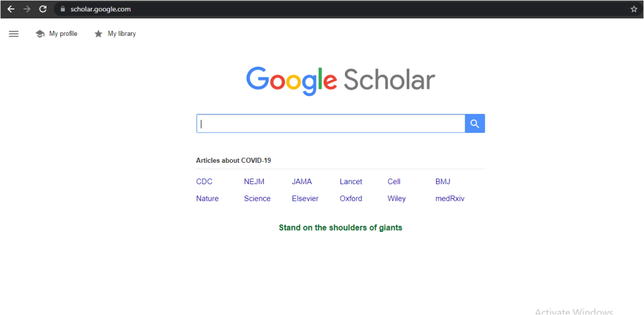
Task: Reload the page in the browser
Action: pyautogui.click(x=43, y=9)
